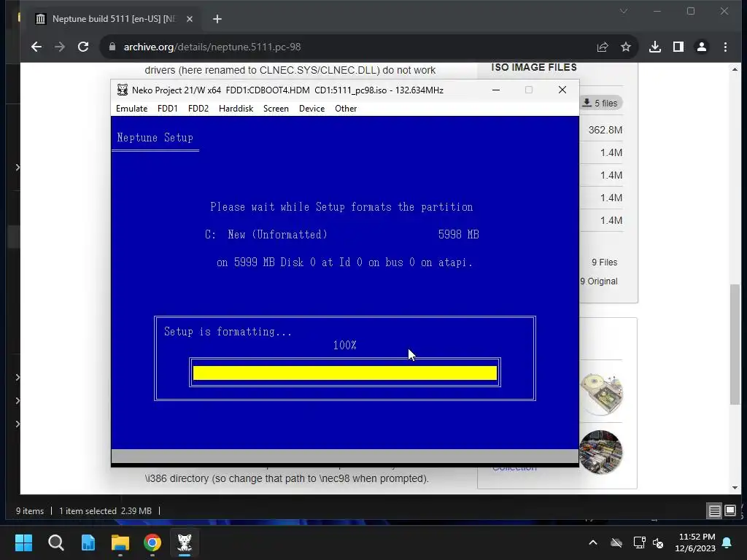Click the first 1.4M file size

tap(611, 153)
